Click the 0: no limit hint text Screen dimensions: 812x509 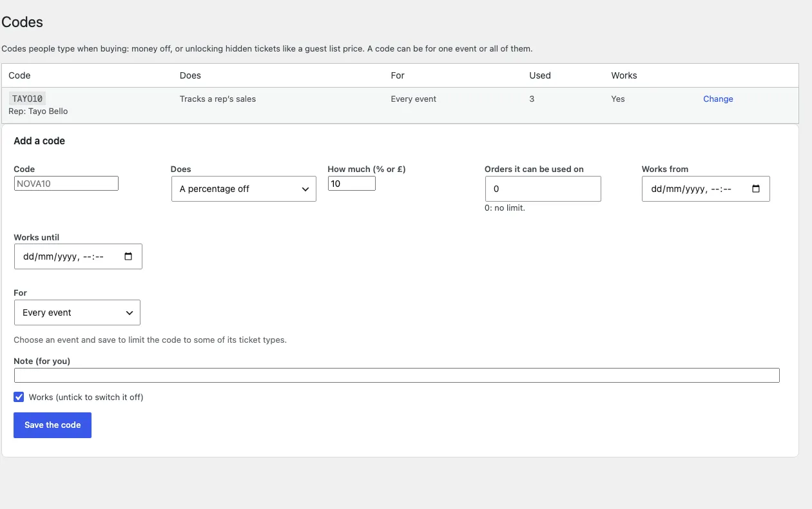coord(505,207)
